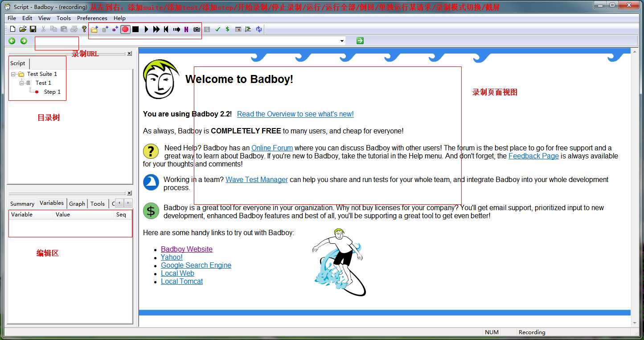Switch to the Variables tab

pyautogui.click(x=52, y=203)
